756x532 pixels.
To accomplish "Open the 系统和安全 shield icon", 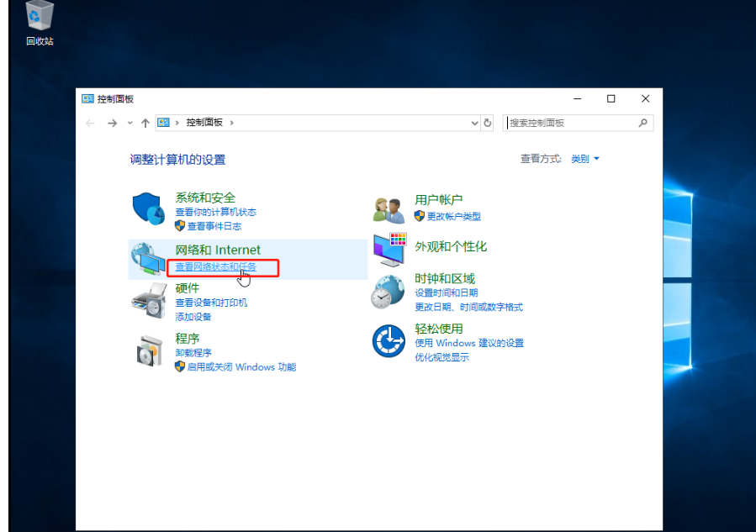I will [x=148, y=209].
